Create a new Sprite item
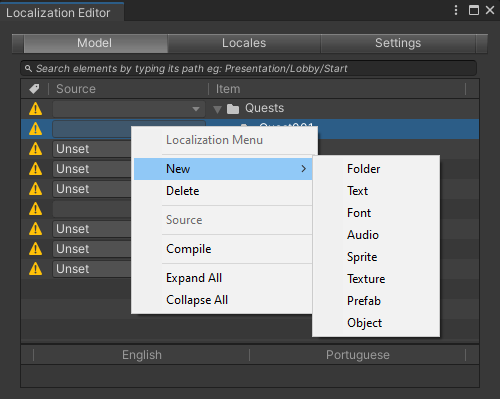This screenshot has height=399, width=500. (376, 257)
